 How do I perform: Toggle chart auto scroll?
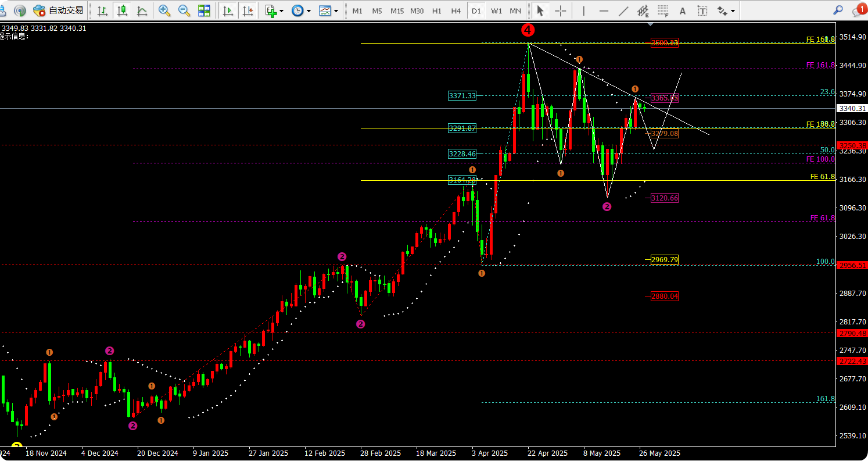coord(228,10)
